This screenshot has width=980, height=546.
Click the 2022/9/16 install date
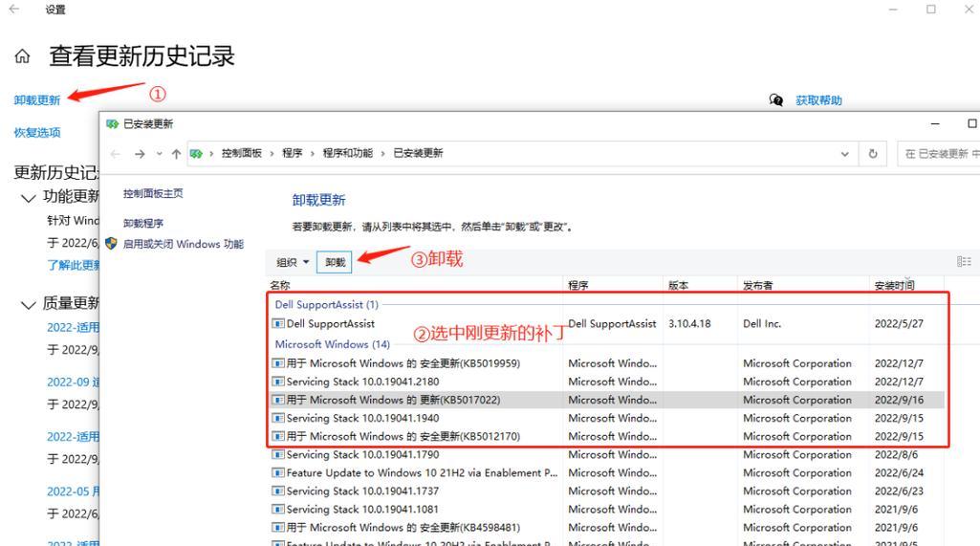pos(899,400)
